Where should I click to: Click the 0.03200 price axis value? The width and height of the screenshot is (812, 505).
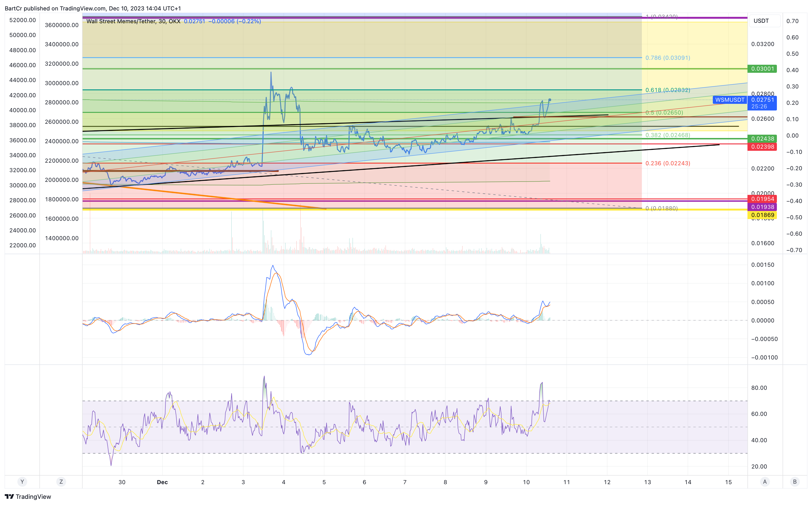762,44
